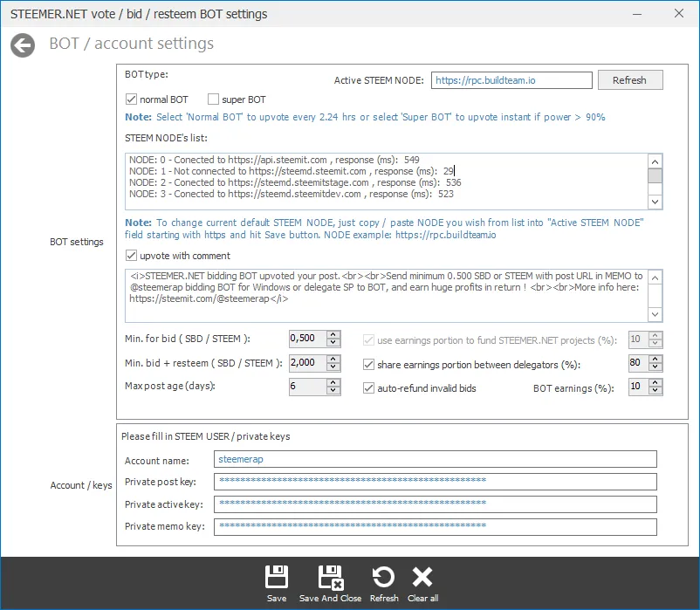Click the Private active key field
Image resolution: width=700 pixels, height=610 pixels.
tap(436, 504)
